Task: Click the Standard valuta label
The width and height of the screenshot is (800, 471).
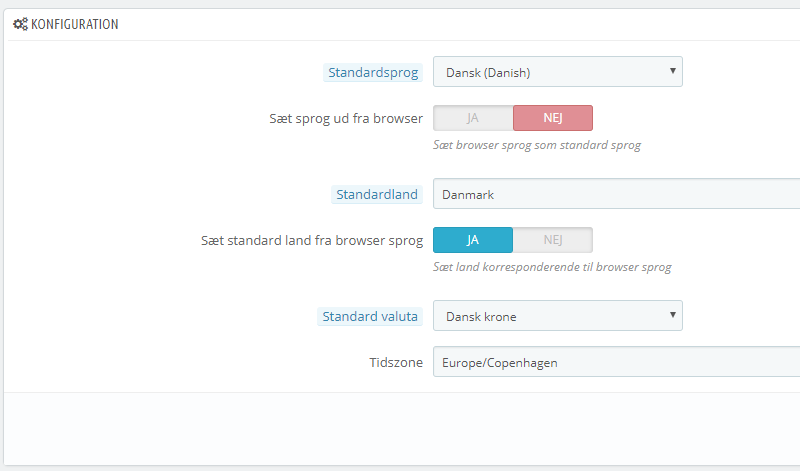Action: (371, 317)
